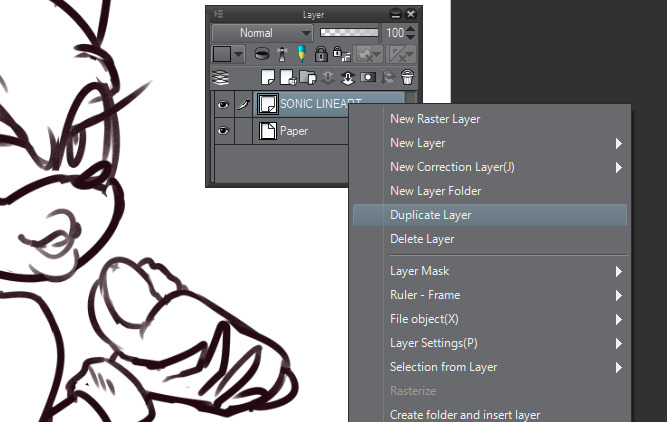
Task: Hide the SONIC LINEART layer
Action: click(222, 103)
